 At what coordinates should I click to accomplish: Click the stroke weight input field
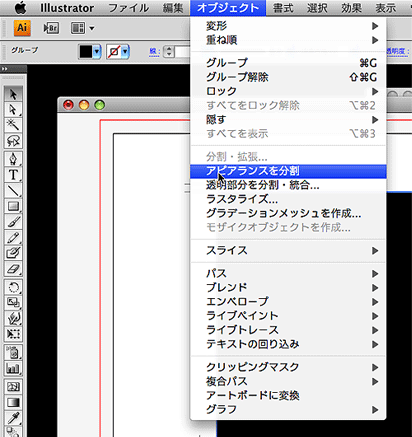click(x=183, y=52)
